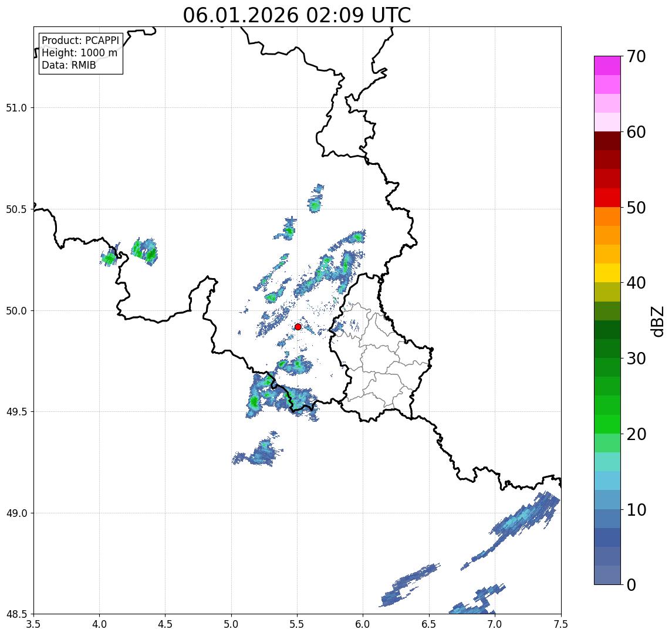
Task: Click the orange colorbar swatch below 50
Action: click(607, 216)
